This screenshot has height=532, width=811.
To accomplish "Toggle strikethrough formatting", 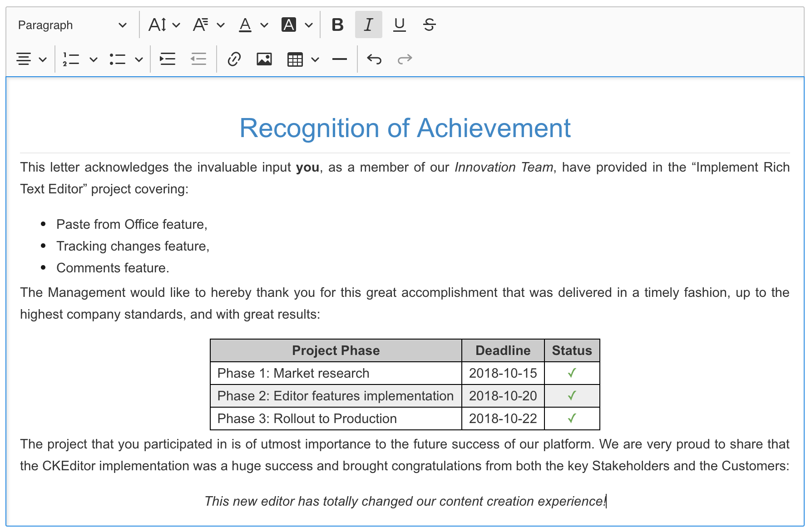I will [429, 25].
